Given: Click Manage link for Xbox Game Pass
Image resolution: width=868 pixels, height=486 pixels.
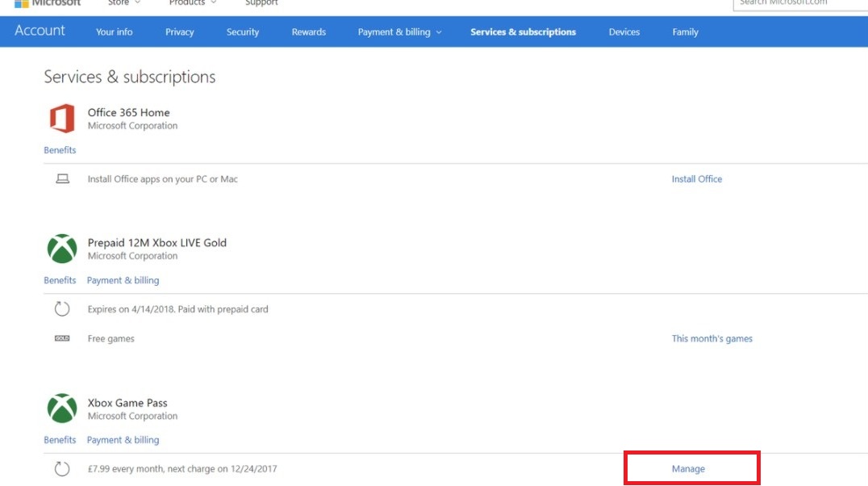Looking at the screenshot, I should 688,469.
